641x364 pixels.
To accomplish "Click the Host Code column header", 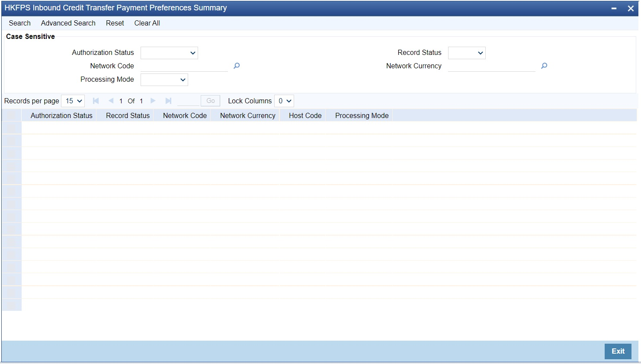I will (x=305, y=115).
